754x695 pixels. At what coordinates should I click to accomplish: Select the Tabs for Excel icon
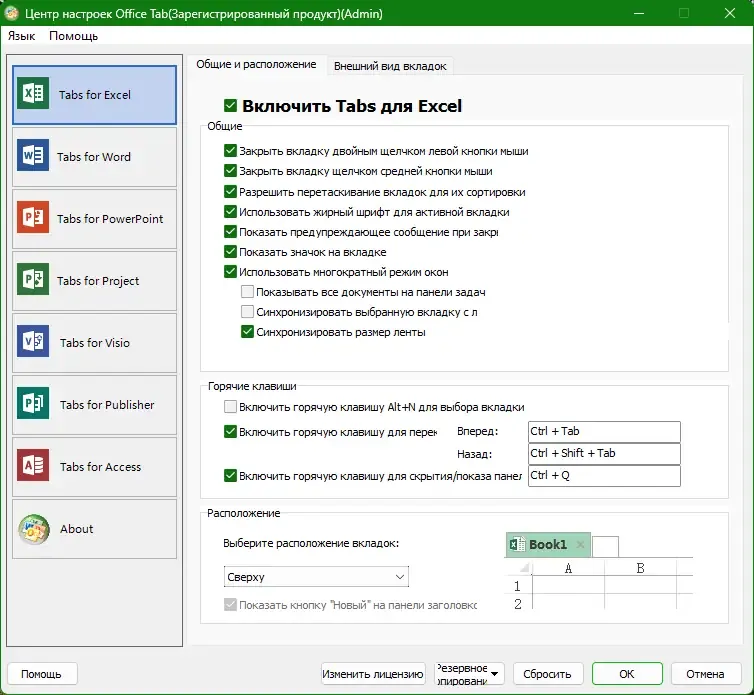(x=33, y=93)
